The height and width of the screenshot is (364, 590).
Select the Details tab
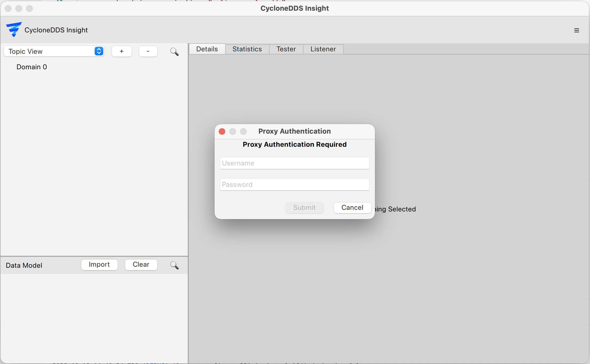coord(207,49)
